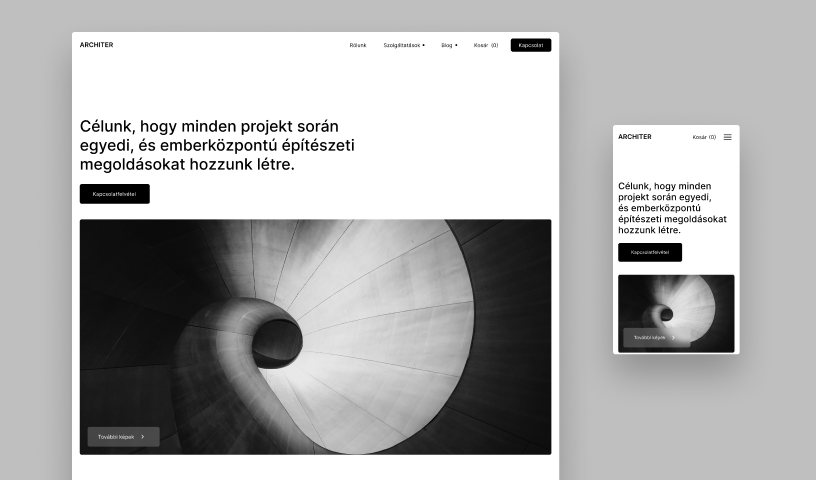Click the További képek button in mobile preview
The width and height of the screenshot is (816, 480).
(655, 338)
